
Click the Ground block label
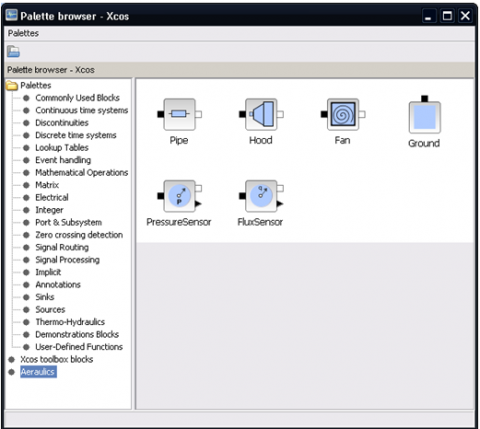pyautogui.click(x=424, y=143)
